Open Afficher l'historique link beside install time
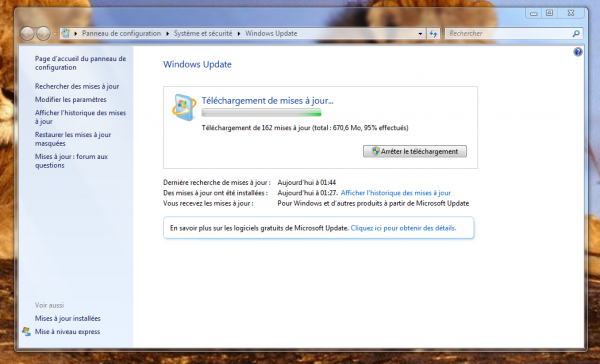600x364 pixels. click(x=396, y=193)
